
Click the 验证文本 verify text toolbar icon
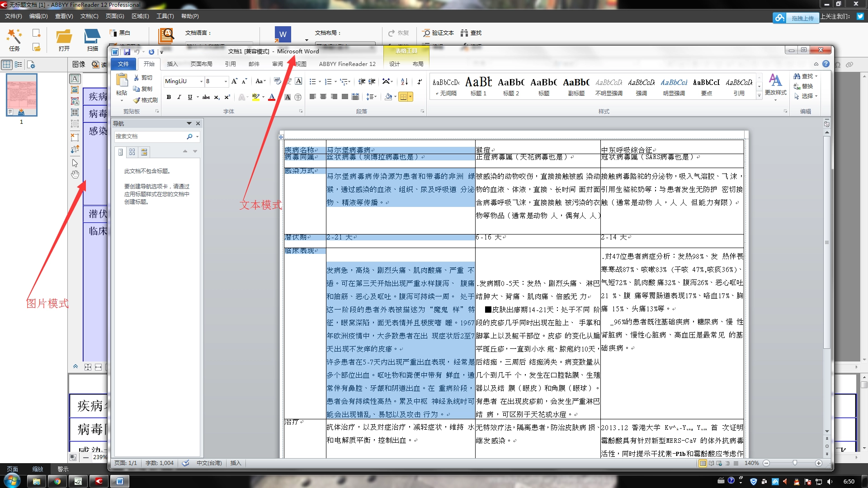438,33
